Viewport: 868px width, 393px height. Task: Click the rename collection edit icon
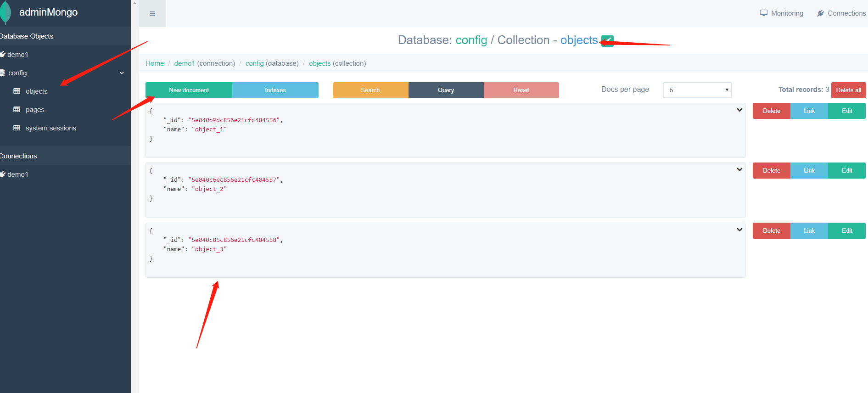click(607, 41)
